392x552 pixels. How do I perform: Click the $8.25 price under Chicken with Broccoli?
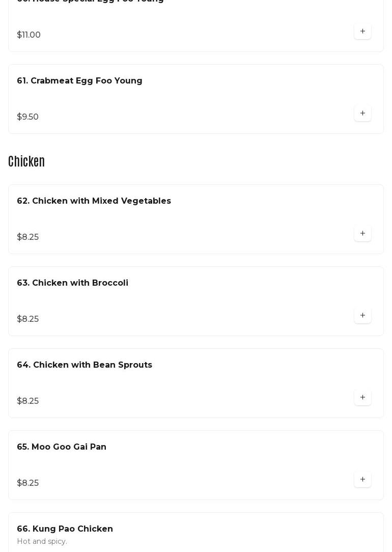pyautogui.click(x=27, y=319)
